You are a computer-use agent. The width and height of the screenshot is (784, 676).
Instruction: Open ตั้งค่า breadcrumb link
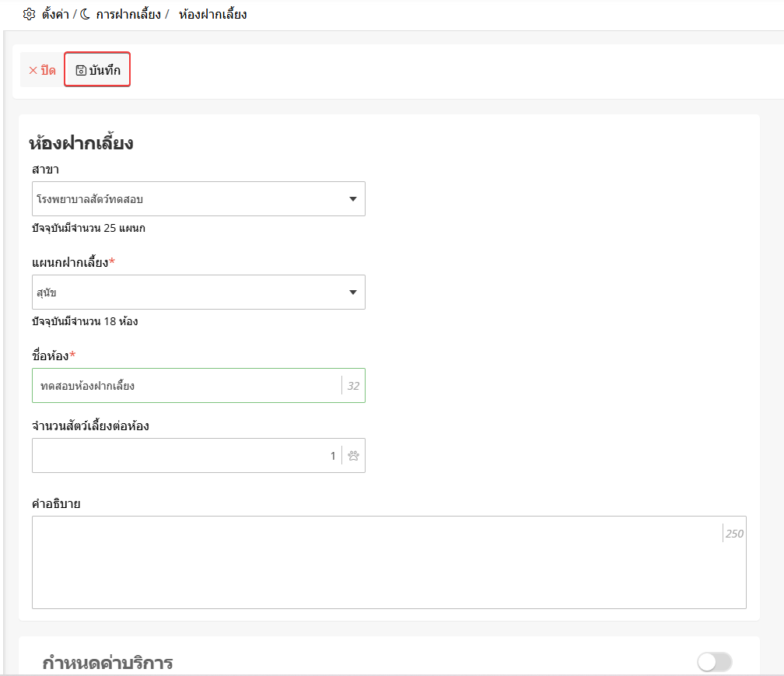(x=55, y=14)
